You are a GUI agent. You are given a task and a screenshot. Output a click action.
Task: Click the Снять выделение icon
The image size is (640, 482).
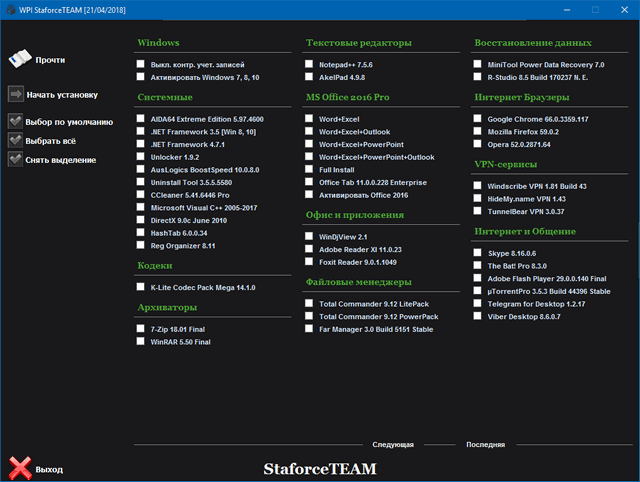16,158
